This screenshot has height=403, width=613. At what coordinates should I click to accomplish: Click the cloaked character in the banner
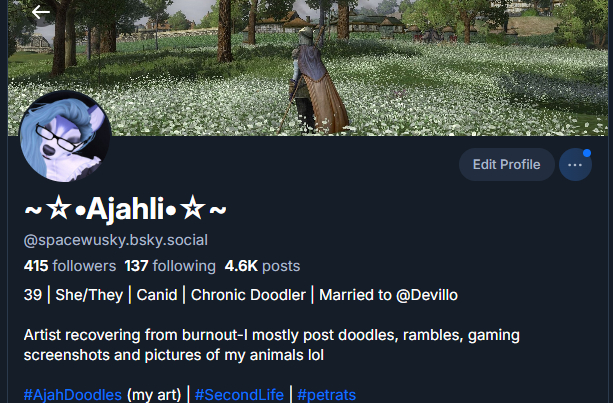pyautogui.click(x=316, y=81)
